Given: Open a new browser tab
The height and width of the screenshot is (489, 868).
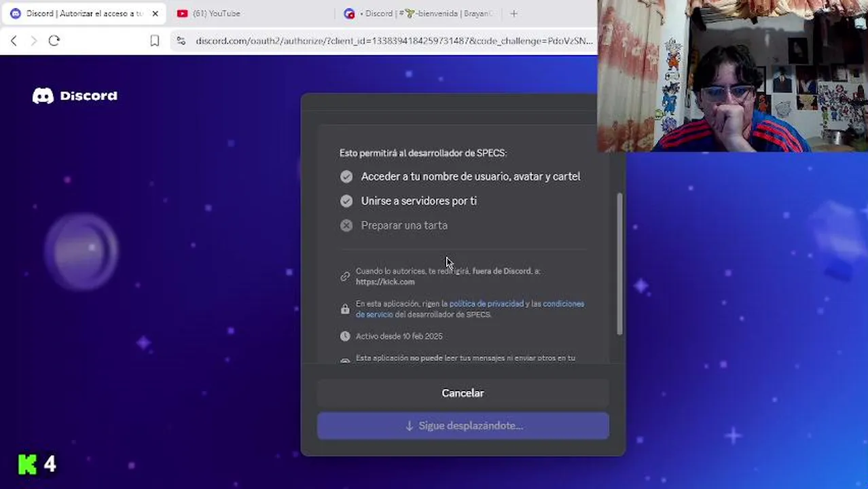Looking at the screenshot, I should point(513,14).
